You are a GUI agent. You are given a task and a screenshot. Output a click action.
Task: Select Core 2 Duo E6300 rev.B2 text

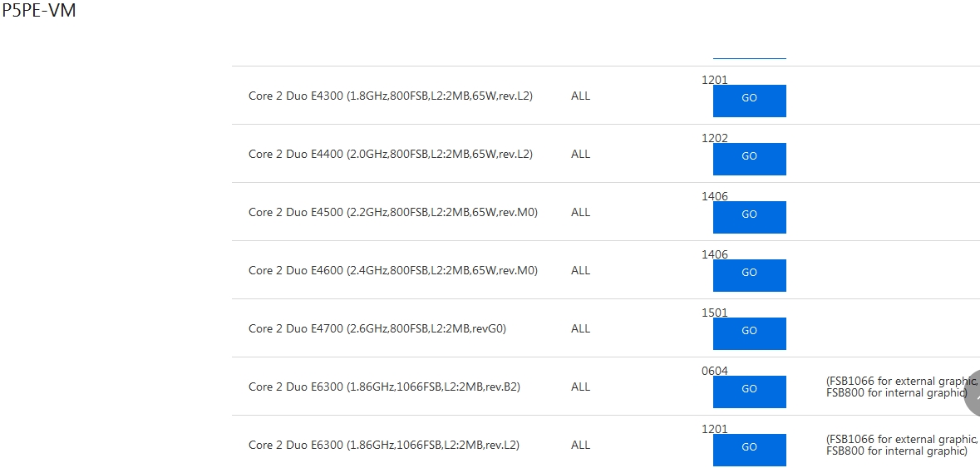[x=384, y=387]
